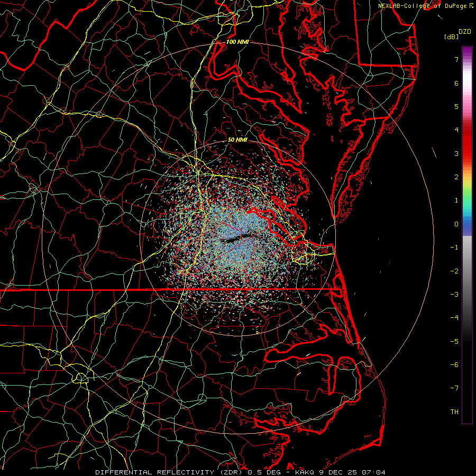
Task: Click the "-3" tick label on the color scale
Action: (x=454, y=295)
